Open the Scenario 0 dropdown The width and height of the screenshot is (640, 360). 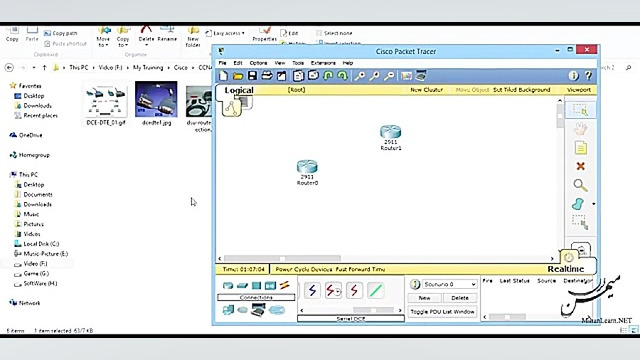[449, 284]
